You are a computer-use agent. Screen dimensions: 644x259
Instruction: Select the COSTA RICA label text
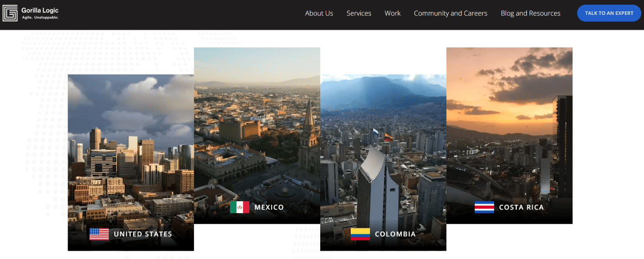tap(521, 207)
